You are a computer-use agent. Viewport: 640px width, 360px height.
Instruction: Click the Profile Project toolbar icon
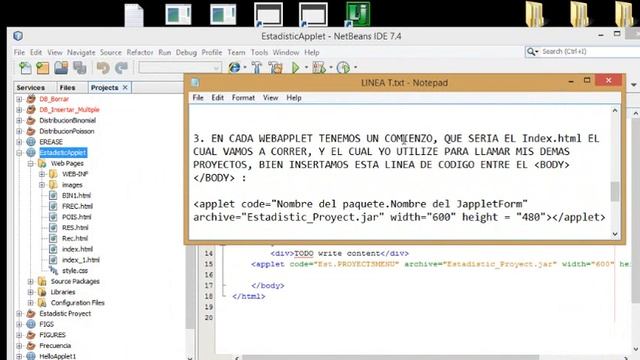tap(343, 67)
